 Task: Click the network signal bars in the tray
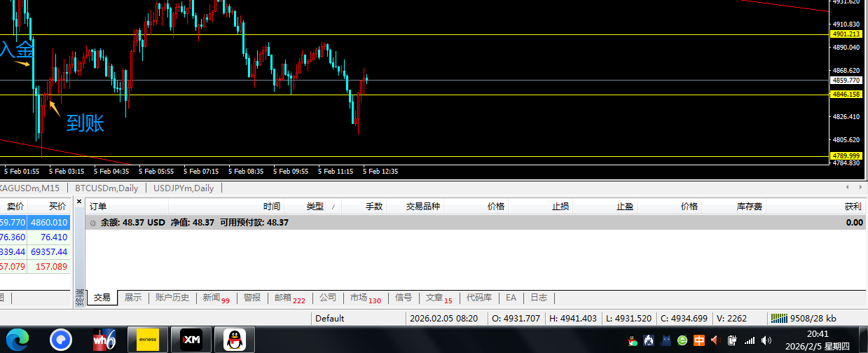pos(750,340)
